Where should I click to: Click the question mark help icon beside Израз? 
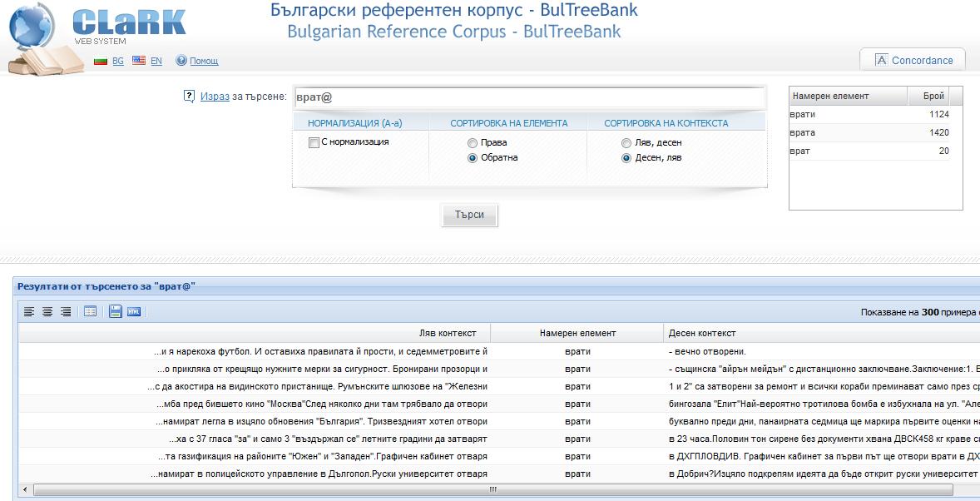(190, 97)
